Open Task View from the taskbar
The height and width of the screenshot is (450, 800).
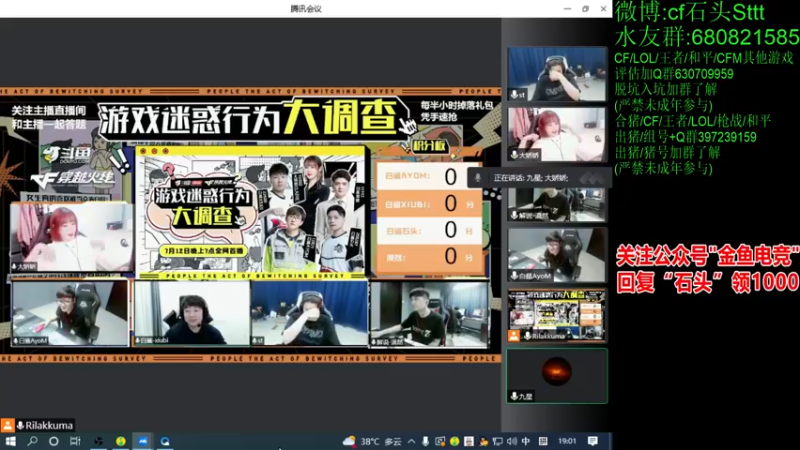click(76, 441)
